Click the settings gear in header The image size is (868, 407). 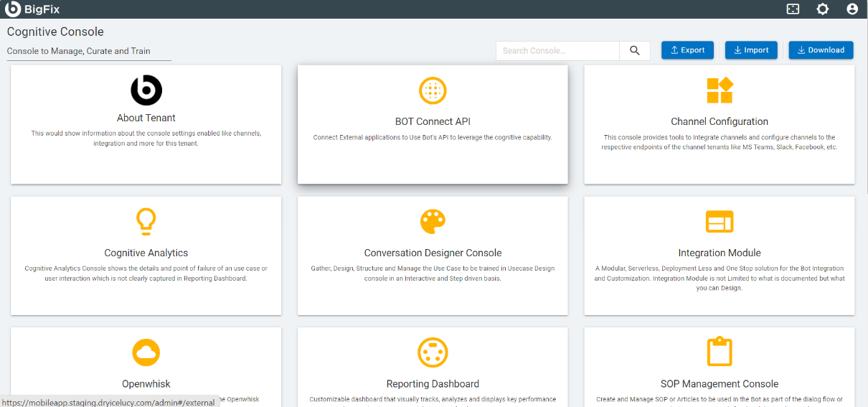tap(823, 9)
